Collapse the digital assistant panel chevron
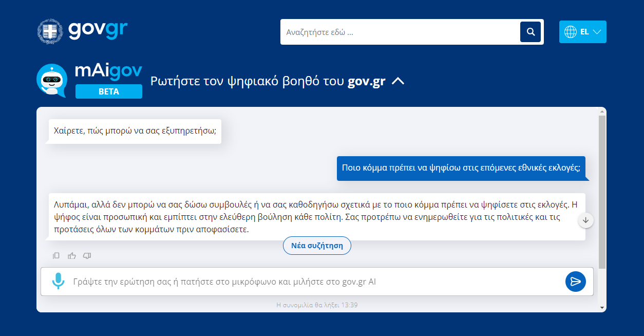The image size is (644, 336). [398, 81]
